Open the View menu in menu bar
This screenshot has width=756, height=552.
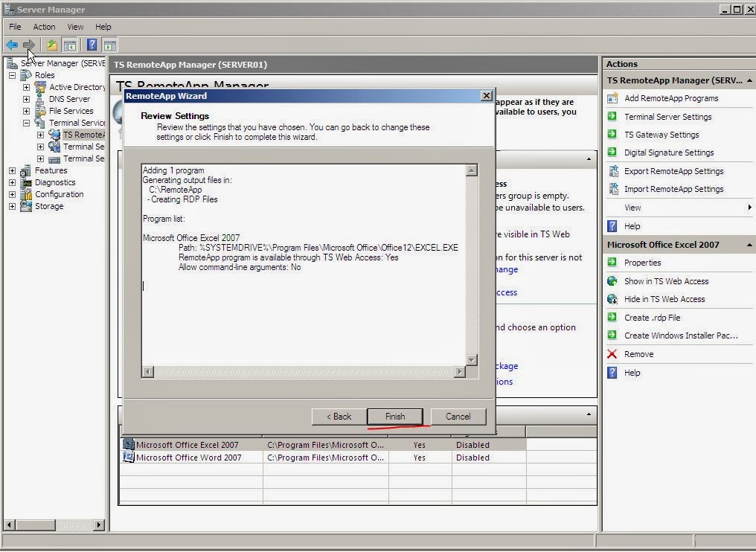[x=75, y=27]
